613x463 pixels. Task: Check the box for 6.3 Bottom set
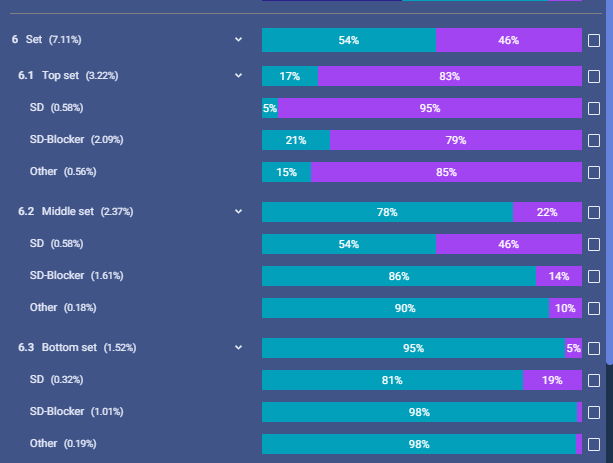pos(594,348)
